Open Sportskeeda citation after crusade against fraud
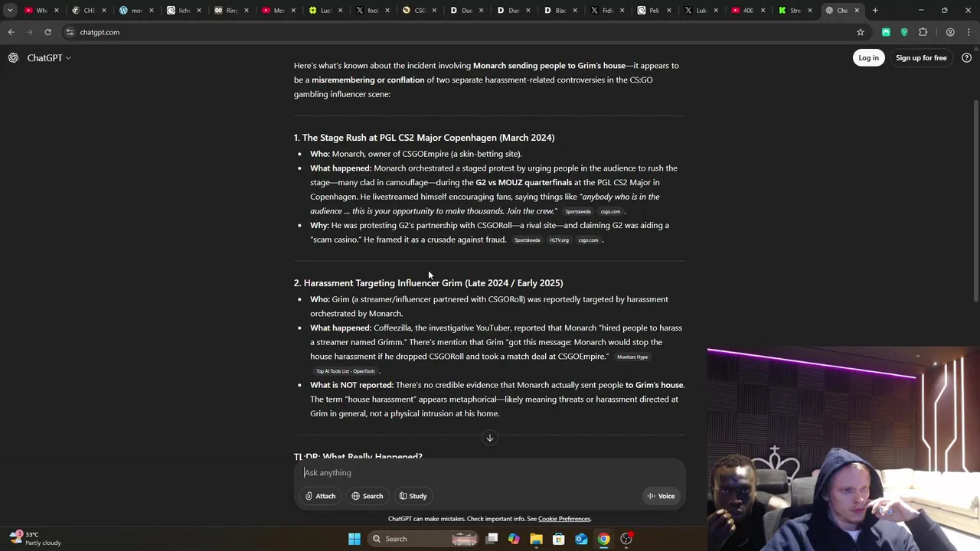980x551 pixels. (527, 240)
